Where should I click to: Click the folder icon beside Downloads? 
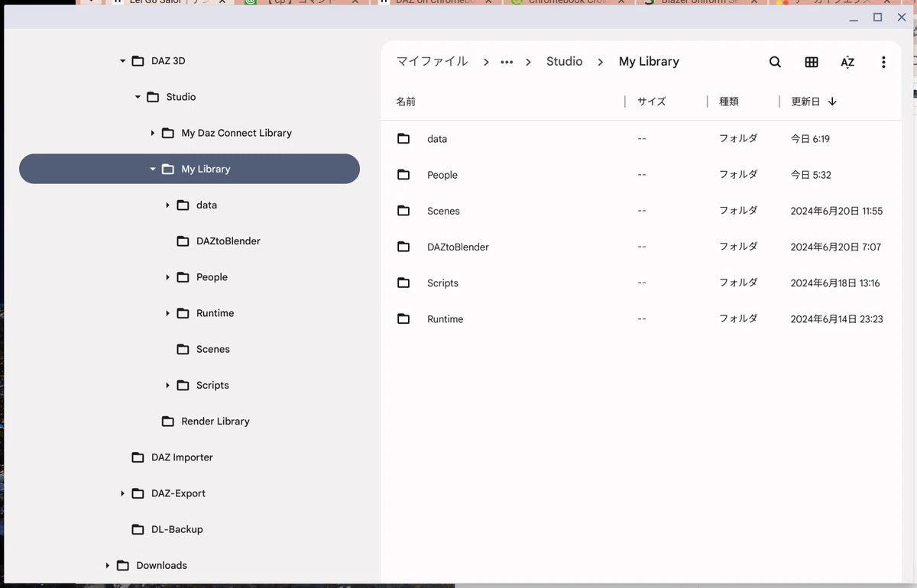click(122, 565)
